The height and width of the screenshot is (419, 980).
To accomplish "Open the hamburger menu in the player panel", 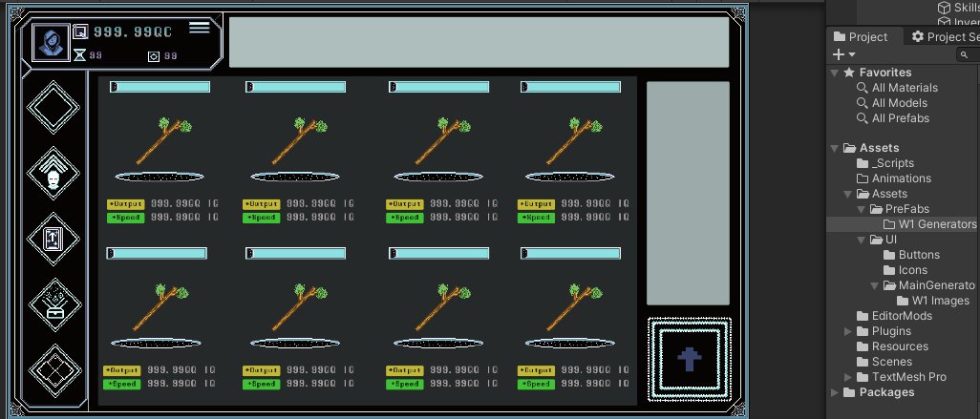I will tap(200, 28).
